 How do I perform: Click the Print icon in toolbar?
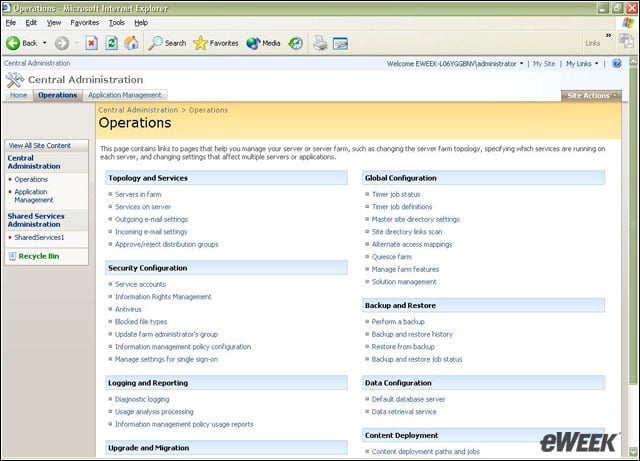click(320, 43)
